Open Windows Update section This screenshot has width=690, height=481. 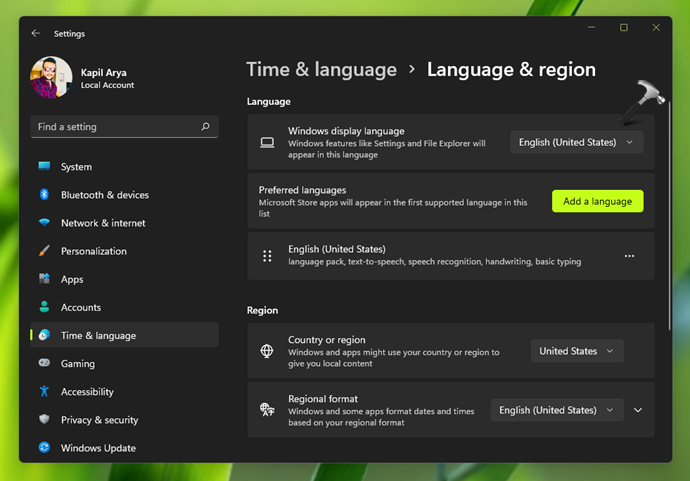coord(98,448)
